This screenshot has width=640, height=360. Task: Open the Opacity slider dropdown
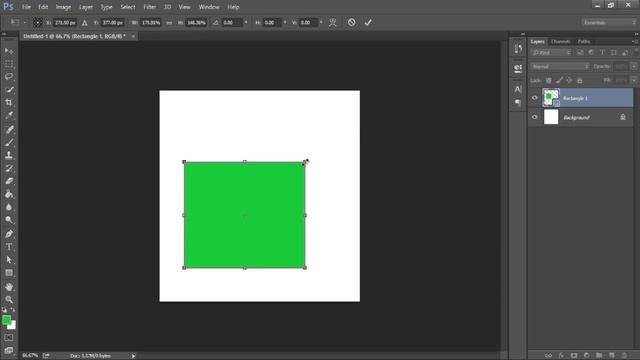tap(634, 67)
